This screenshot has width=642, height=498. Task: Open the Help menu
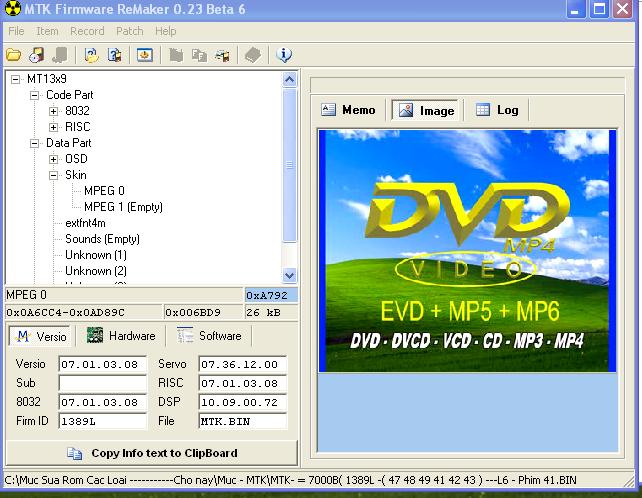(x=165, y=31)
